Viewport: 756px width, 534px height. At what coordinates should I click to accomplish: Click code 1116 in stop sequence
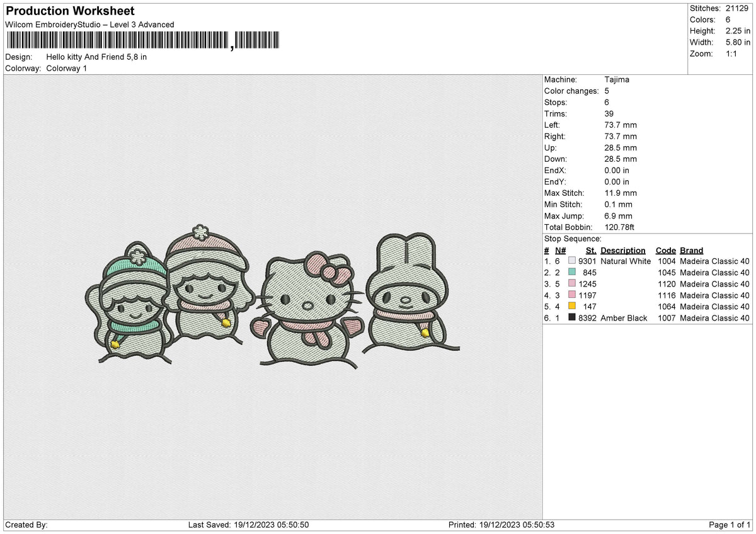coord(665,295)
